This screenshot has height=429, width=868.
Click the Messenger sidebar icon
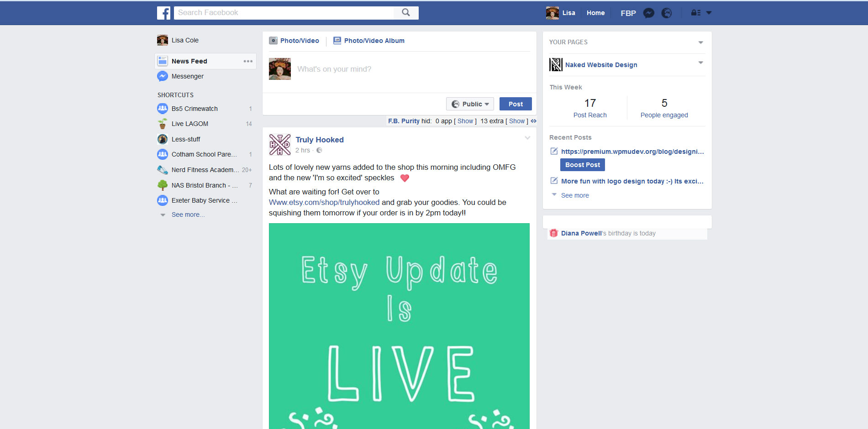(x=163, y=76)
